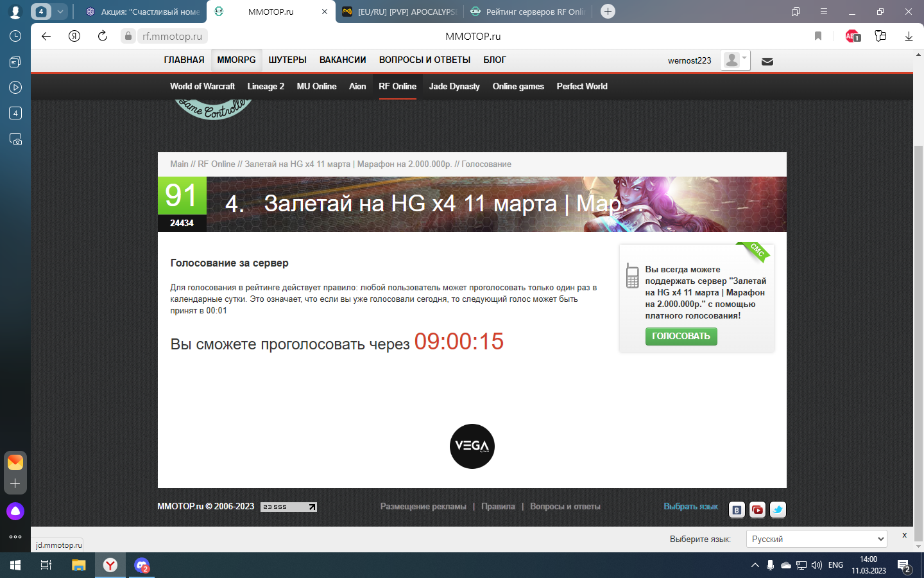The image size is (924, 578).
Task: Open the Размещение рекламы footer link
Action: tap(423, 507)
